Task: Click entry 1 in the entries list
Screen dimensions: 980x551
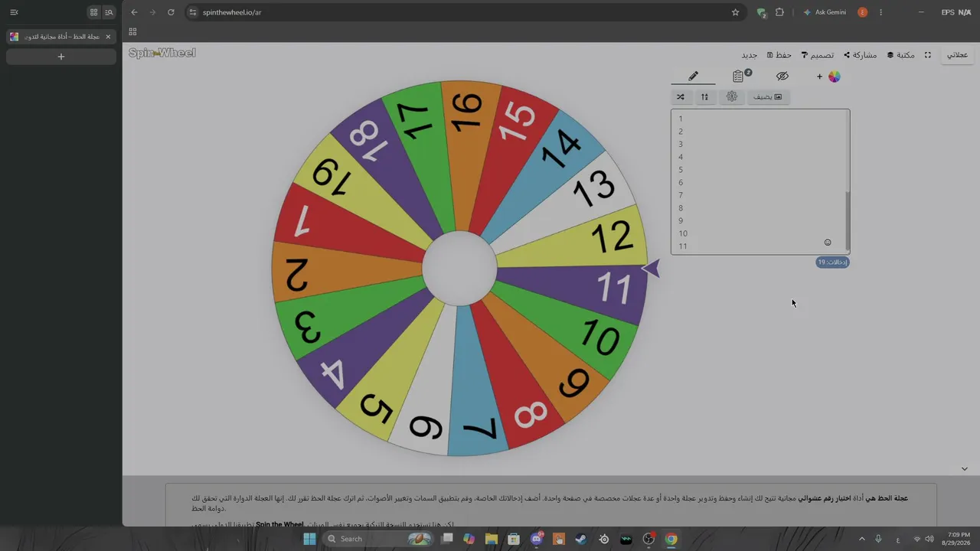Action: 680,119
